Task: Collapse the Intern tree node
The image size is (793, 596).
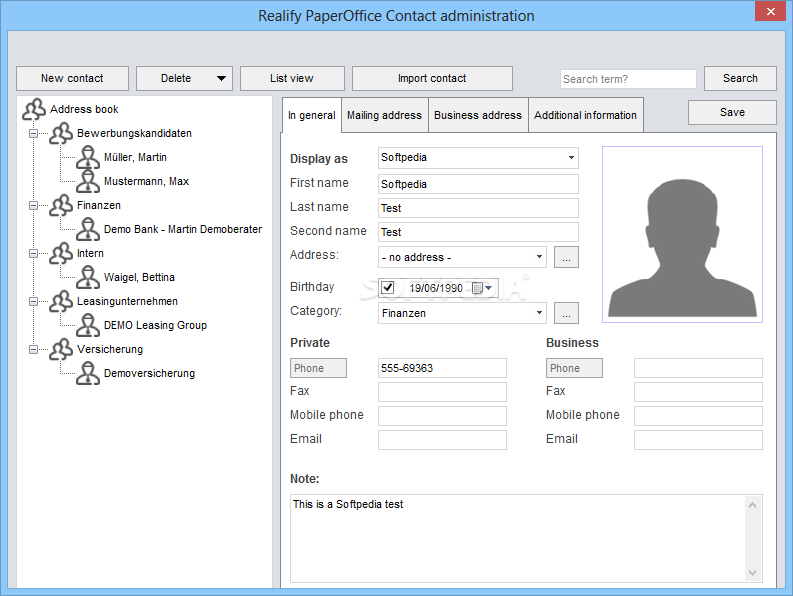Action: click(33, 253)
